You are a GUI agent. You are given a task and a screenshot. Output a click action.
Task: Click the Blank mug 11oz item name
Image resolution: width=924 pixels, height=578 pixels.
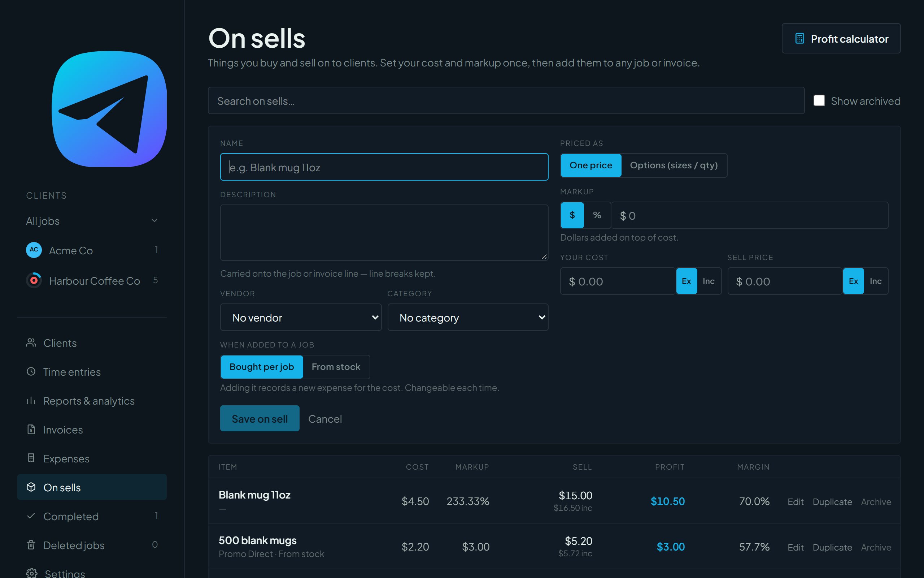(x=255, y=495)
